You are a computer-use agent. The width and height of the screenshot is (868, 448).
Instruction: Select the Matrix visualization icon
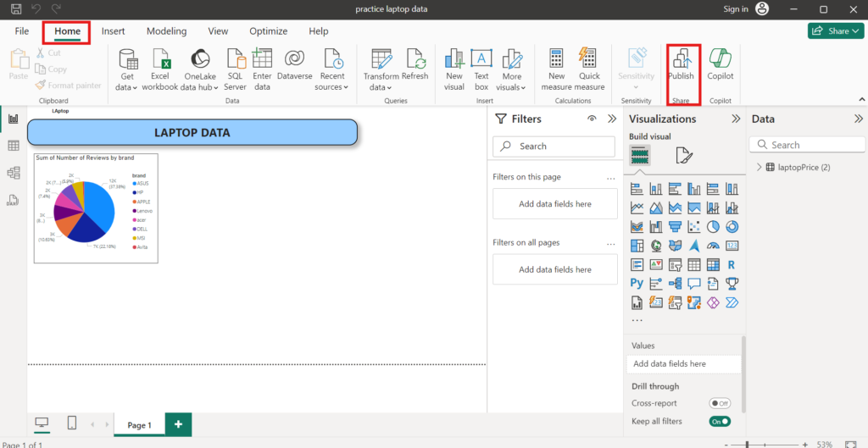(x=713, y=265)
